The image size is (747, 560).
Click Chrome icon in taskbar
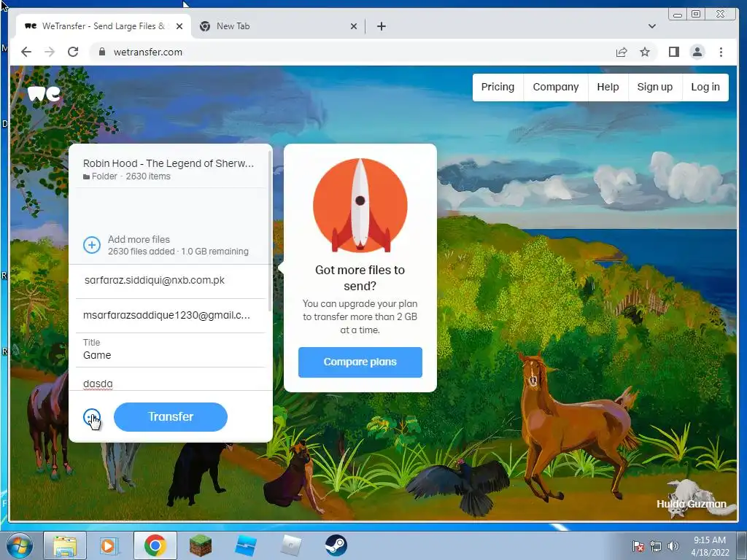pyautogui.click(x=155, y=545)
